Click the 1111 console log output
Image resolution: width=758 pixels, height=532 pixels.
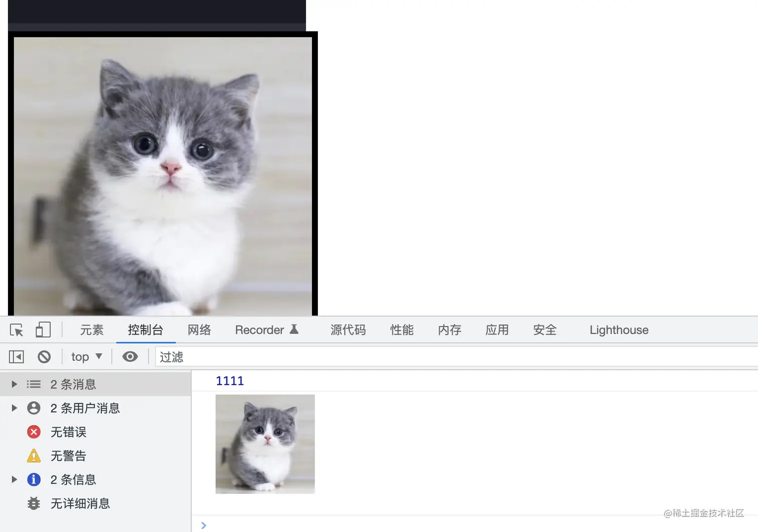(230, 381)
